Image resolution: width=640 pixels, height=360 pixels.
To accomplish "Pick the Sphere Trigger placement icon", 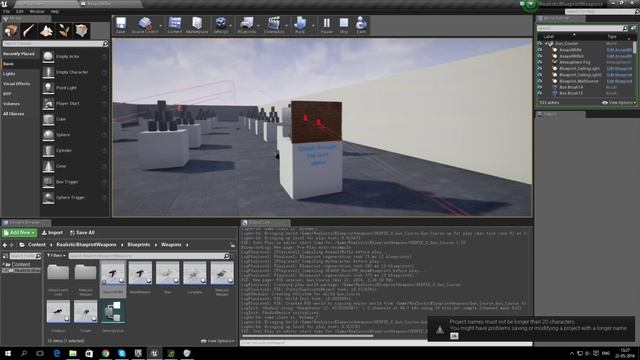I will [x=48, y=198].
